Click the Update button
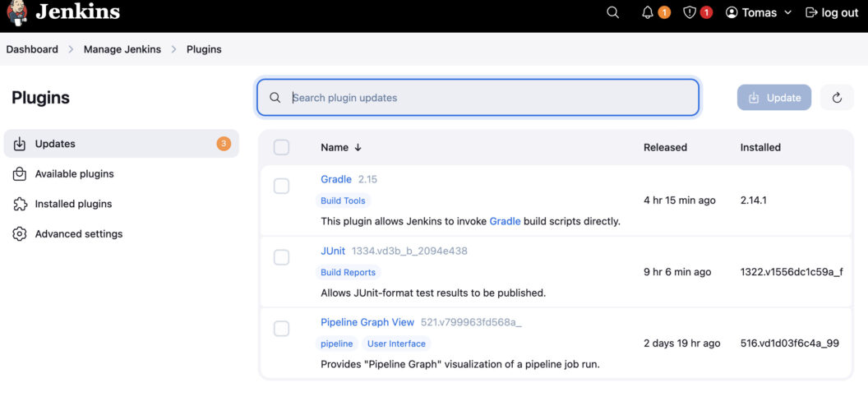 774,97
